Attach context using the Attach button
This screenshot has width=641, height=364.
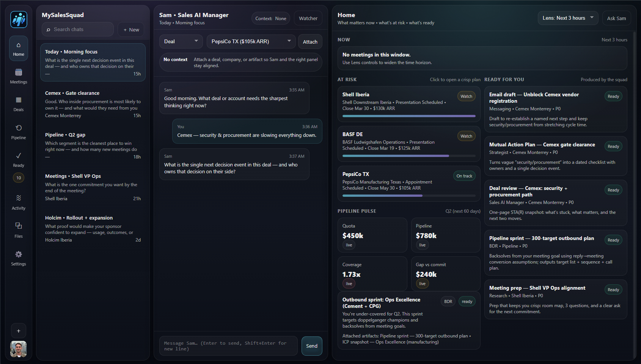point(310,41)
